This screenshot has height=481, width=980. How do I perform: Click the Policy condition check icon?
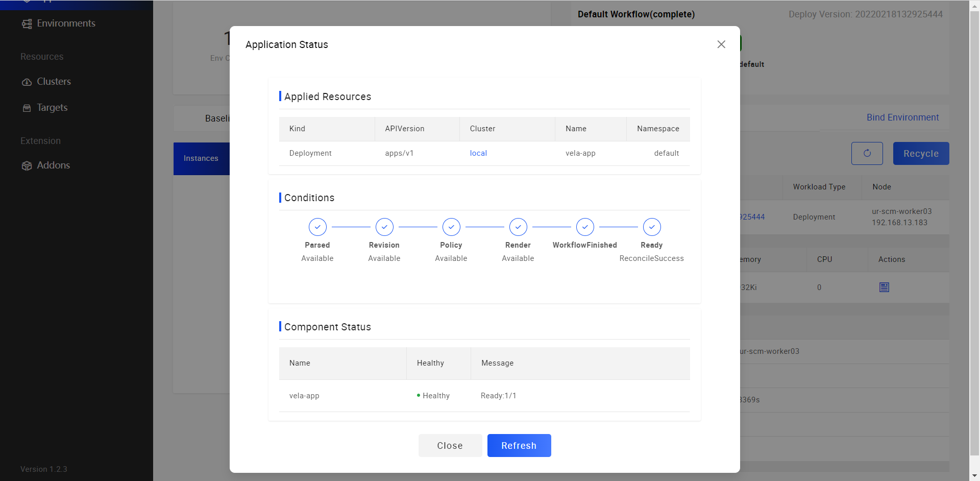[451, 227]
